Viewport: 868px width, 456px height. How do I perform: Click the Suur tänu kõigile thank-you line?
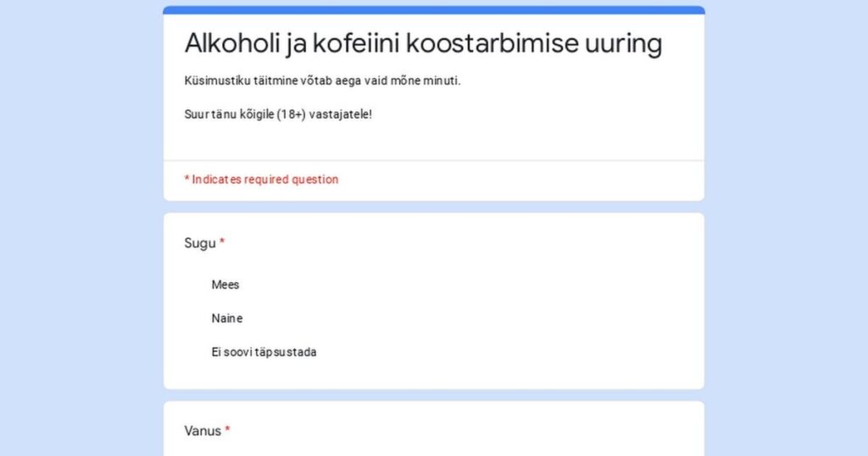click(278, 114)
